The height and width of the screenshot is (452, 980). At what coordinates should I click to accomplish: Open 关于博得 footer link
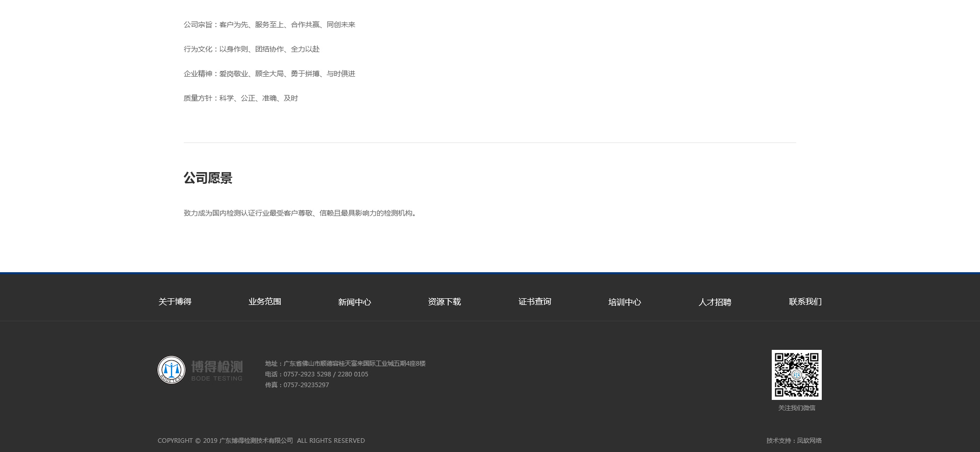pyautogui.click(x=175, y=302)
